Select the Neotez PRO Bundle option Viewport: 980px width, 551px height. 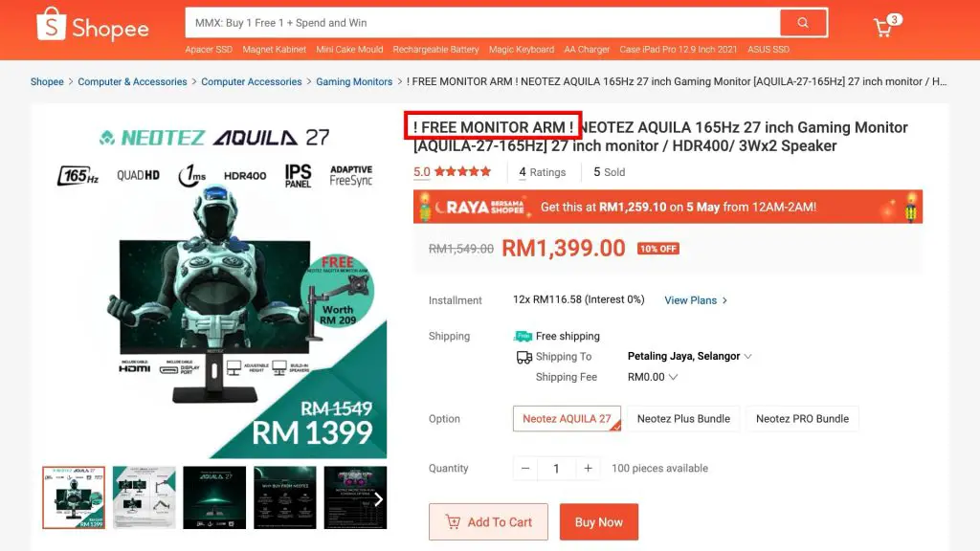(x=802, y=419)
